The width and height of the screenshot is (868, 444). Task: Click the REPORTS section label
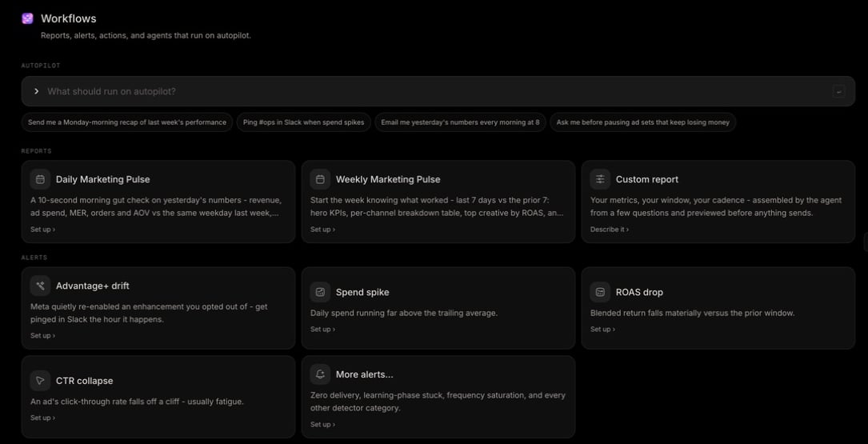click(37, 150)
